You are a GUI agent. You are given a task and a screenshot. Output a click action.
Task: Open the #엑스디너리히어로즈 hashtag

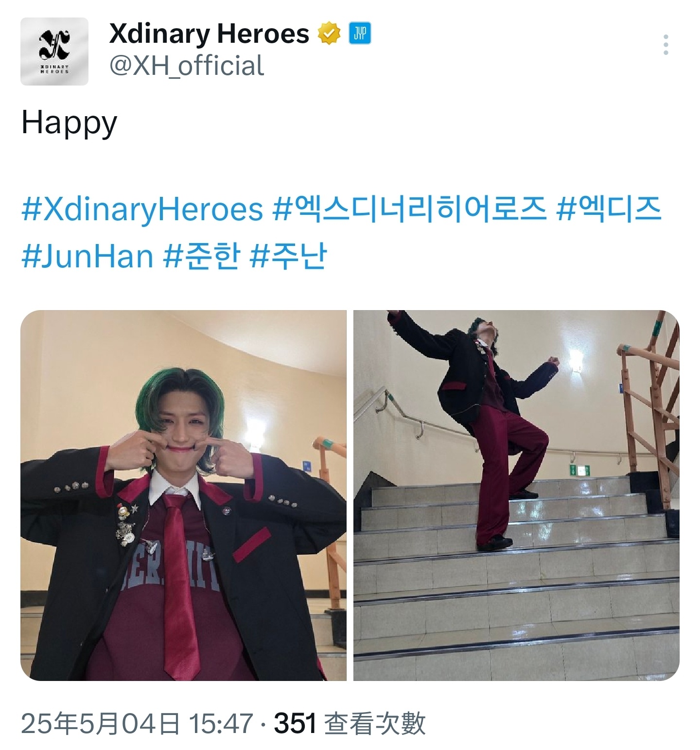pos(409,209)
